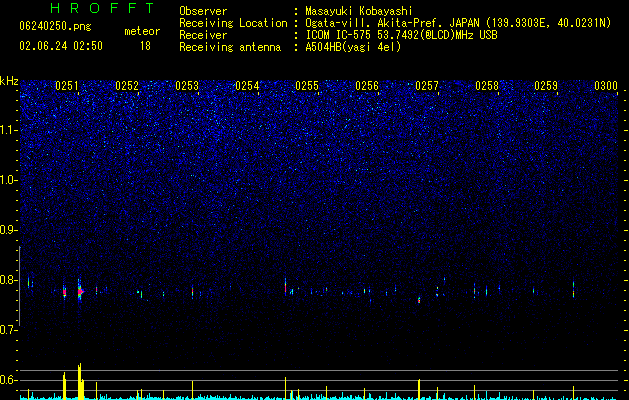Click the Observer field label
Image resolution: width=629 pixels, height=400 pixels.
click(x=203, y=11)
